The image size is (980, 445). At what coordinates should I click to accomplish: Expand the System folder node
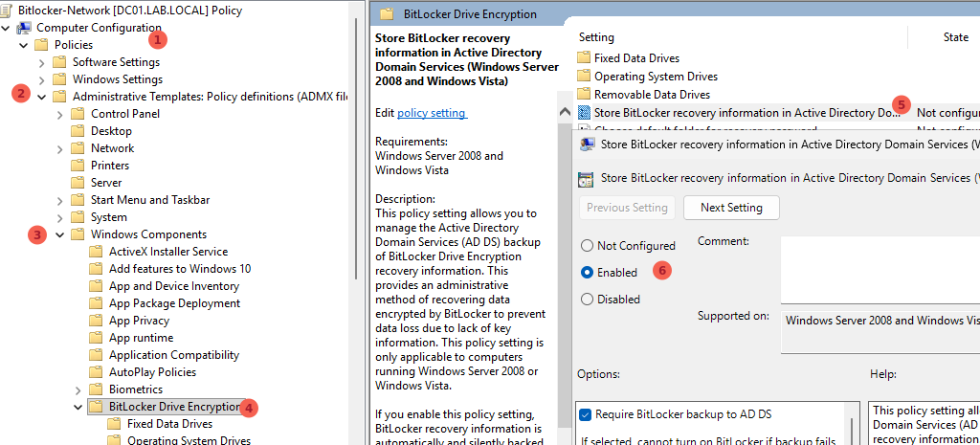coord(60,217)
